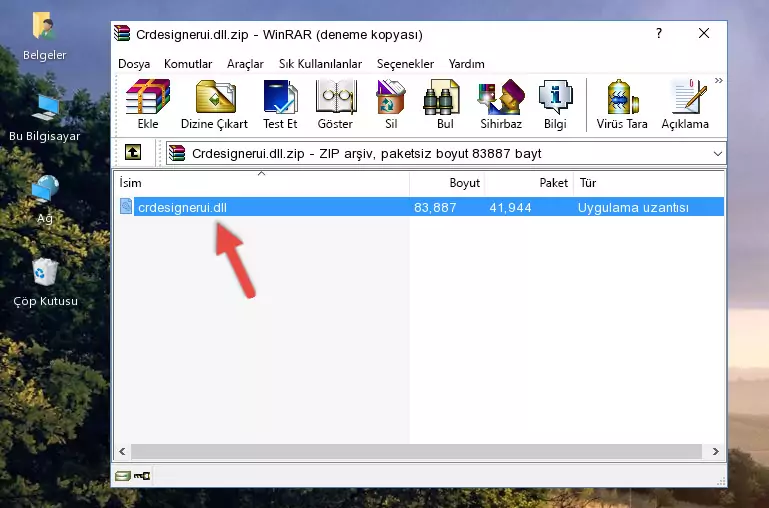Click the archive path text field

[445, 153]
